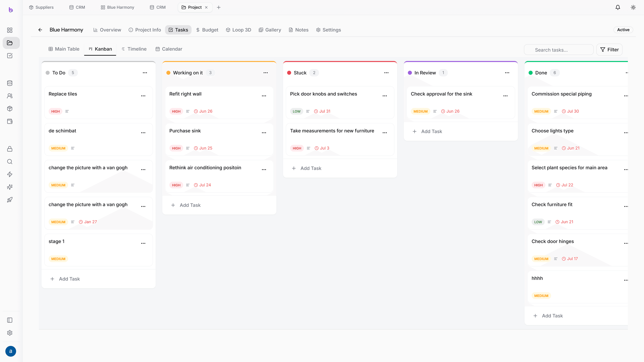
Task: Open the Budget section
Action: [x=207, y=30]
